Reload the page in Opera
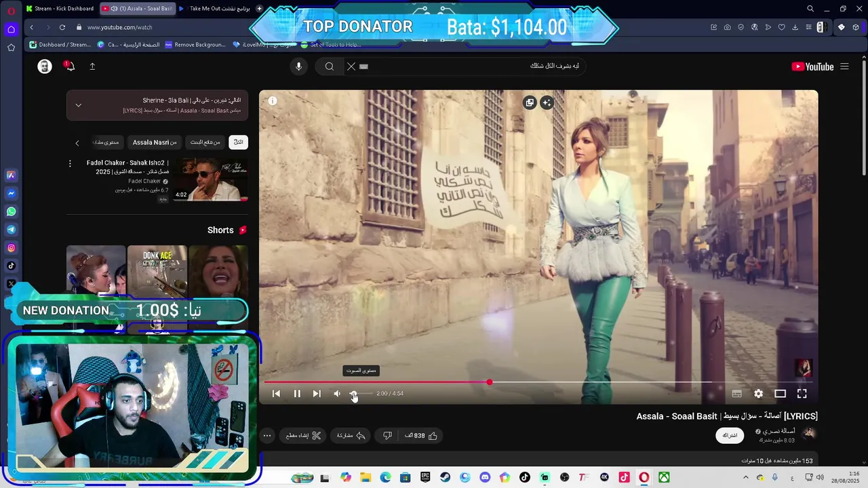The height and width of the screenshot is (488, 868). 62,27
